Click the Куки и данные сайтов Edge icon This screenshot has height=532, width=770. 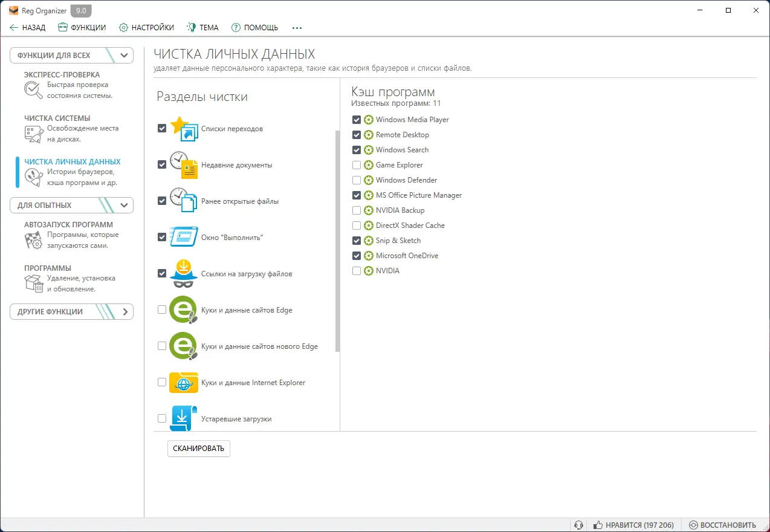pos(184,310)
